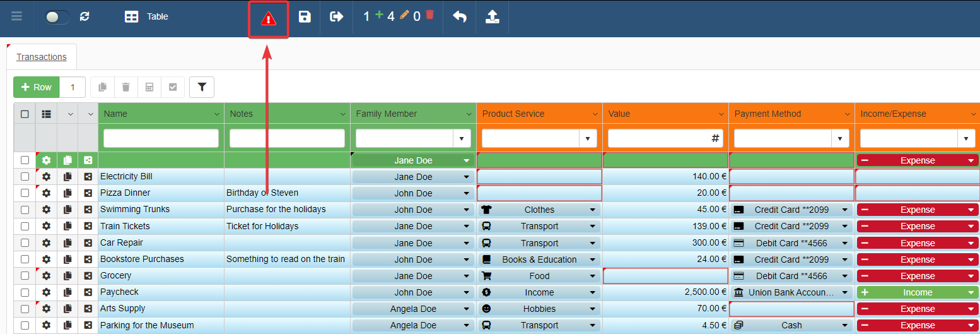Click the Name column filter field
Image resolution: width=980 pixels, height=334 pixels.
(x=161, y=138)
